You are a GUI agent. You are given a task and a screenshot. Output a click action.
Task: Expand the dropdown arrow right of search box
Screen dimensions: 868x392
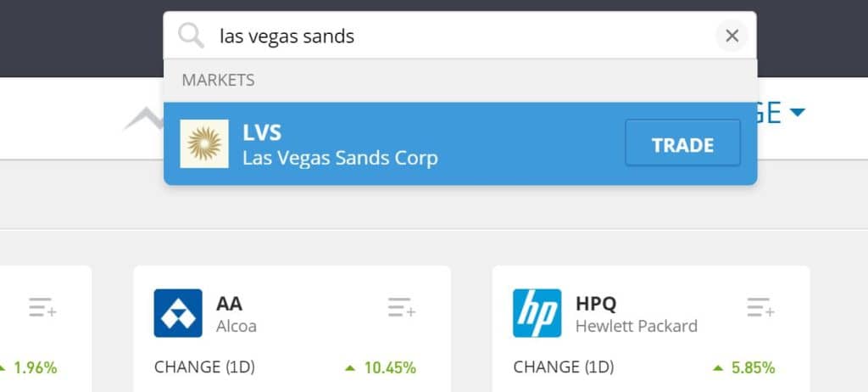tap(797, 113)
